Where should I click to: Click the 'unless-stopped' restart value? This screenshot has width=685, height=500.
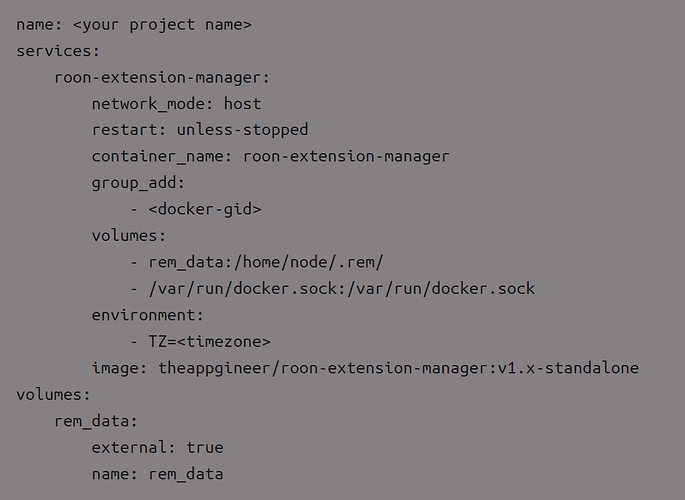click(x=242, y=131)
